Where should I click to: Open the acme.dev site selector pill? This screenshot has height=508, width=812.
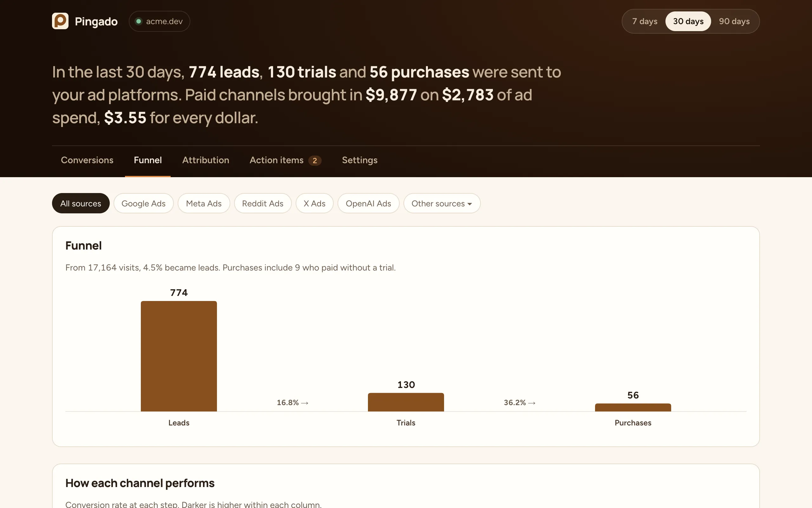click(159, 21)
